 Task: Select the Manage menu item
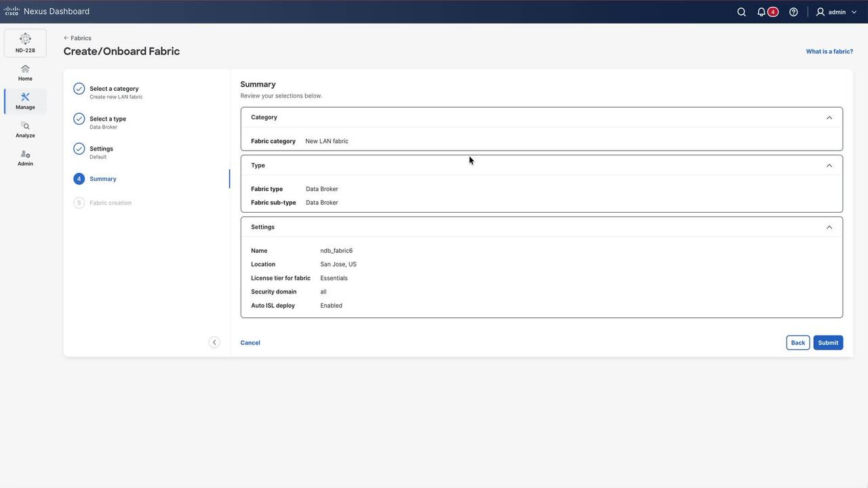point(25,101)
